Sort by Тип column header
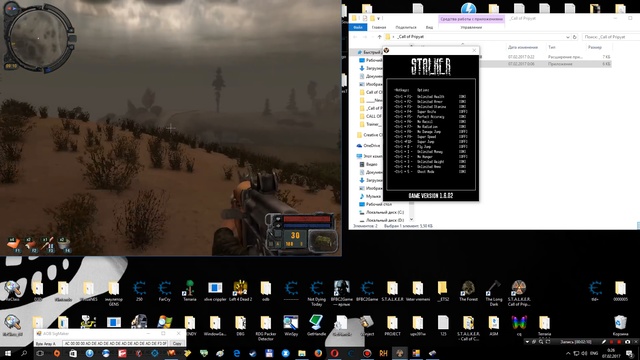 (x=551, y=47)
